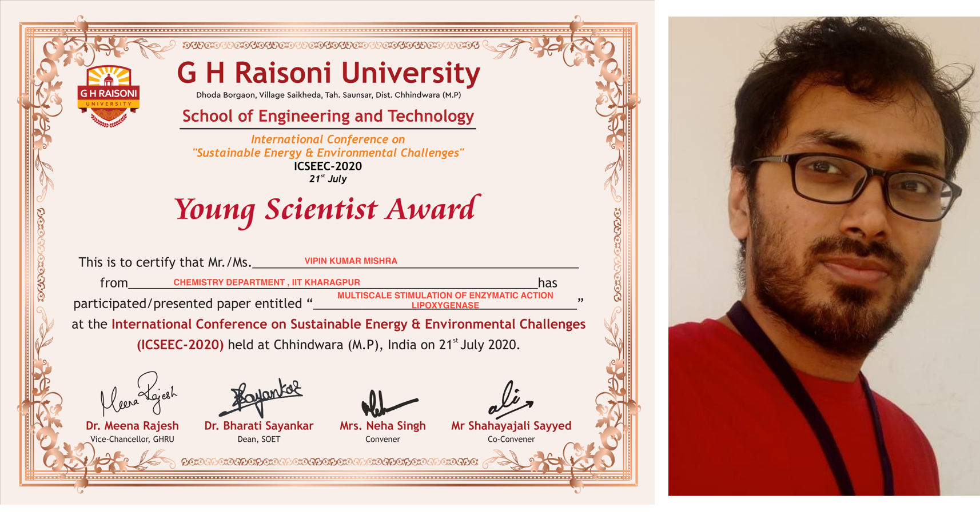
Task: Click Mrs. Neha Singh's signature mark
Action: point(387,404)
